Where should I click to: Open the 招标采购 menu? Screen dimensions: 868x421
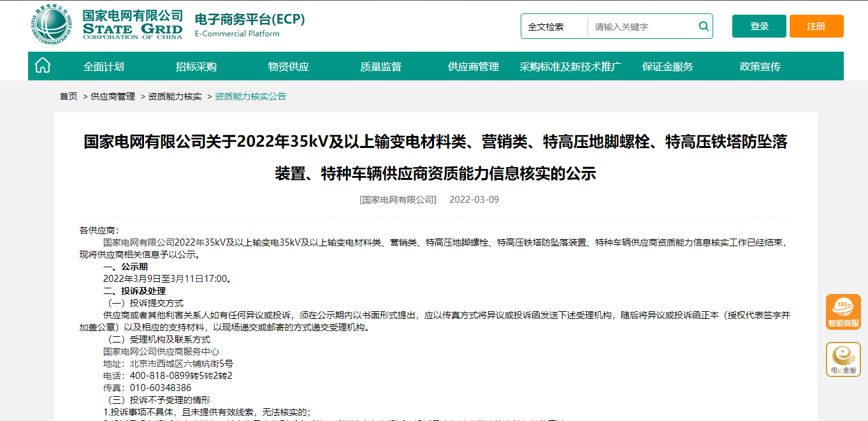(196, 66)
